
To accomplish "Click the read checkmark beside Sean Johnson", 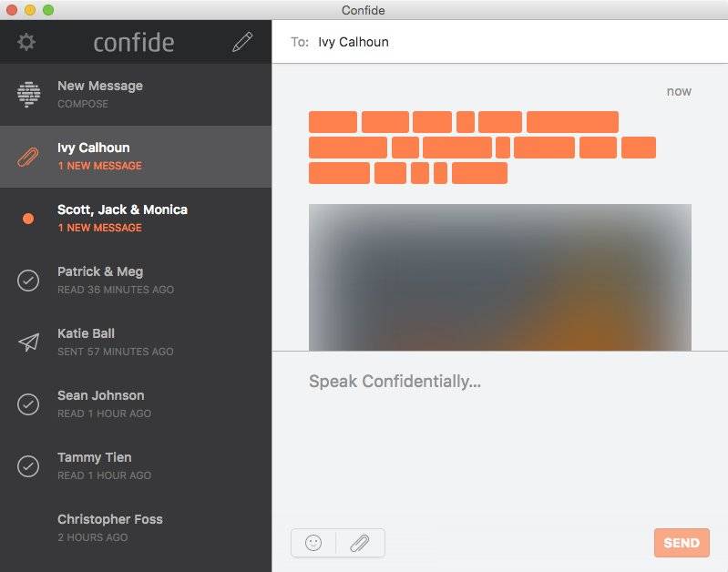I will 28,404.
